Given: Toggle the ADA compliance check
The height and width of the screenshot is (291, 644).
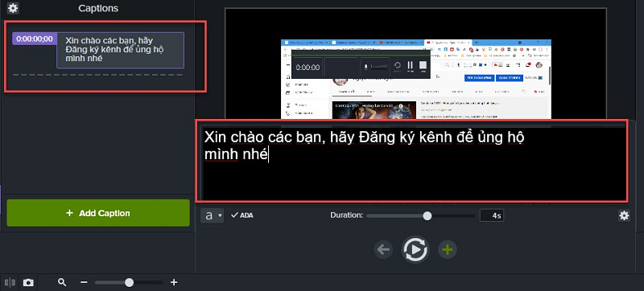Looking at the screenshot, I should 242,215.
